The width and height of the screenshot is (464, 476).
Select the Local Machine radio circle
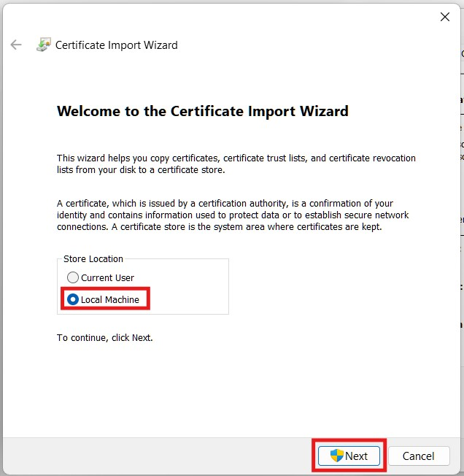pos(73,299)
